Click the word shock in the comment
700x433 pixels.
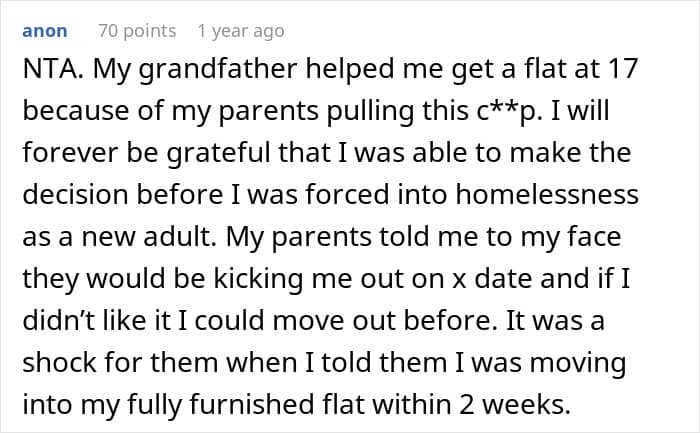coord(59,362)
